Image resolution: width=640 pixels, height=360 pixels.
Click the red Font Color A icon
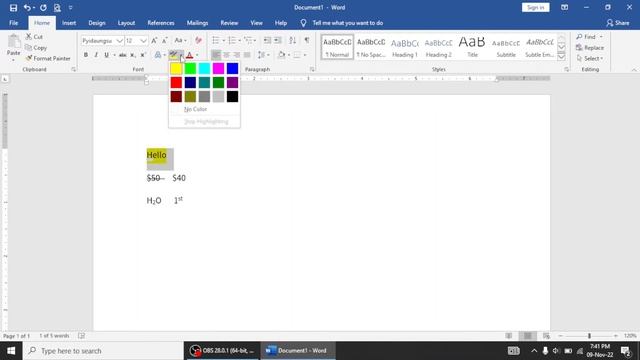[189, 55]
